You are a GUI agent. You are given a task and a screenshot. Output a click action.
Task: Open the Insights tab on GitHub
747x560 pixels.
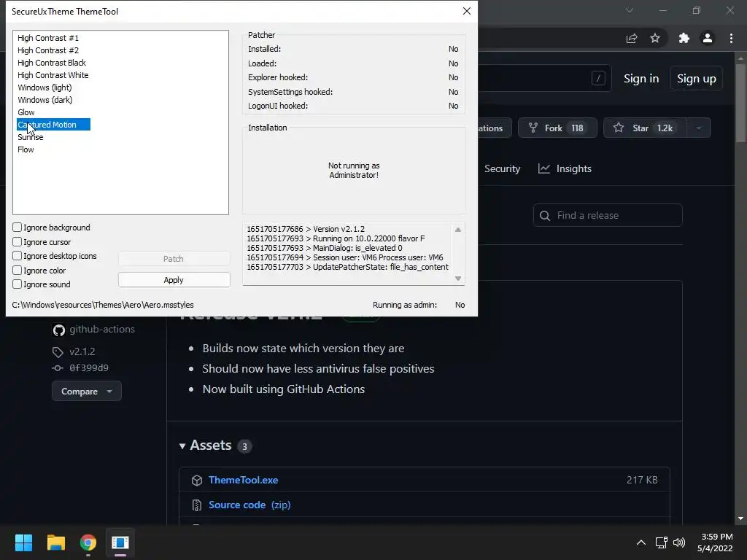565,168
